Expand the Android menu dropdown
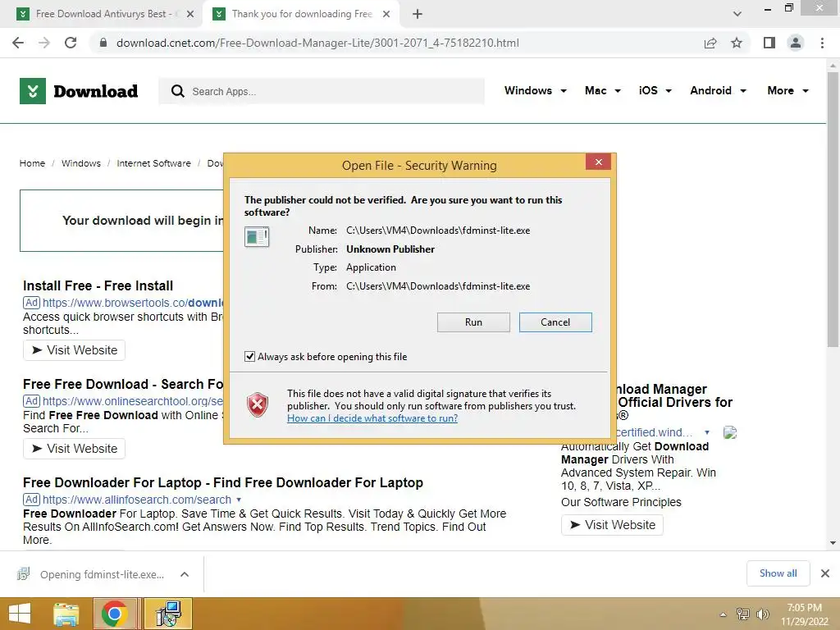The width and height of the screenshot is (840, 630). [x=718, y=90]
